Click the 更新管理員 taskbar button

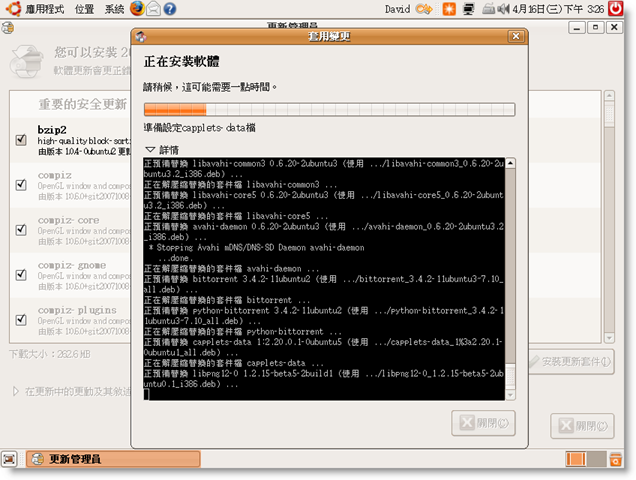(113, 459)
